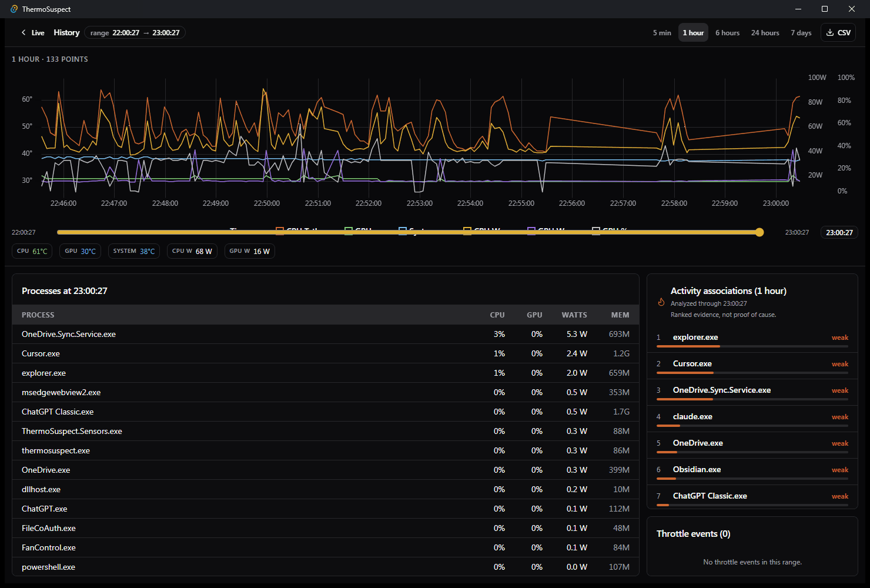Select the ChatGPT.exe process row
870x588 pixels.
[326, 509]
